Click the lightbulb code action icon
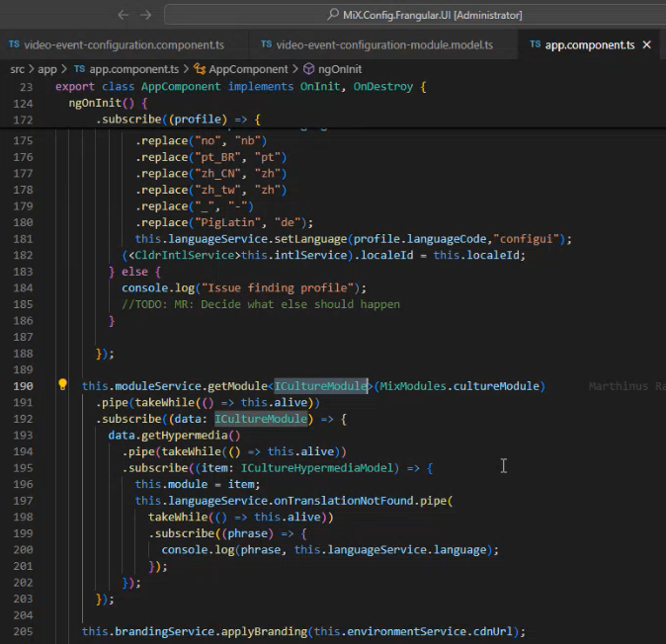The height and width of the screenshot is (644, 666). click(x=62, y=385)
